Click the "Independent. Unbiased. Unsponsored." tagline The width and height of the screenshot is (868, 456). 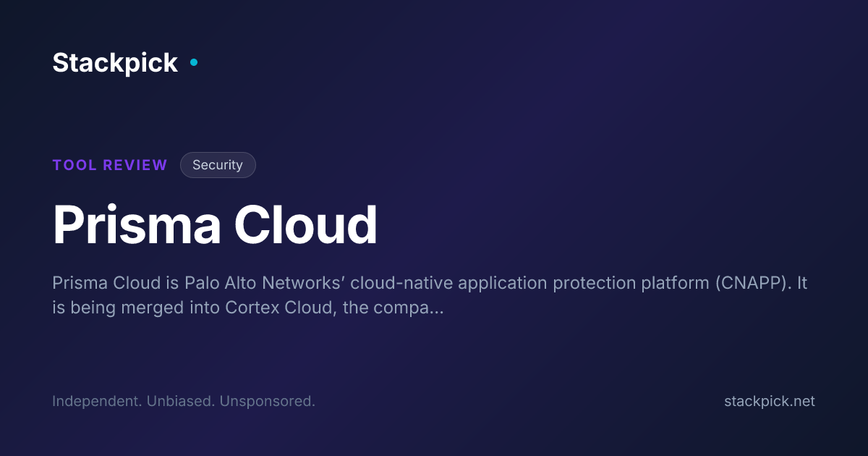[184, 401]
